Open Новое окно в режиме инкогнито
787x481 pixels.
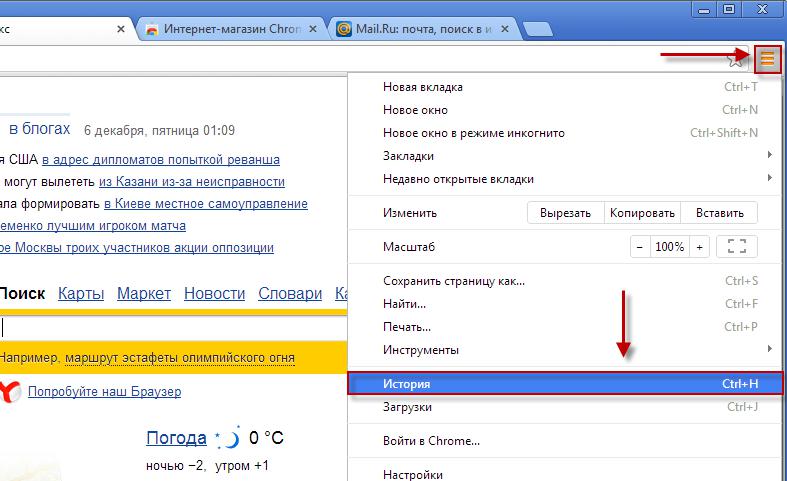(x=565, y=133)
